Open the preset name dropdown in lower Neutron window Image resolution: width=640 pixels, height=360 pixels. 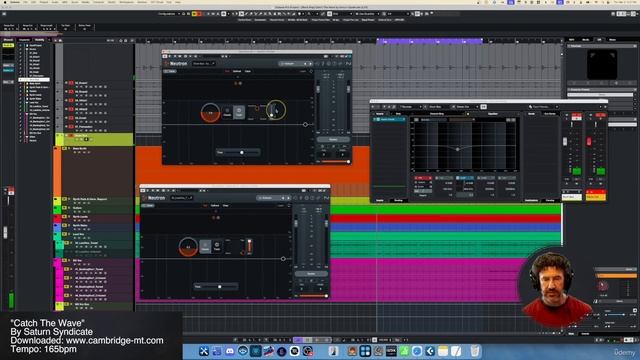pos(182,198)
